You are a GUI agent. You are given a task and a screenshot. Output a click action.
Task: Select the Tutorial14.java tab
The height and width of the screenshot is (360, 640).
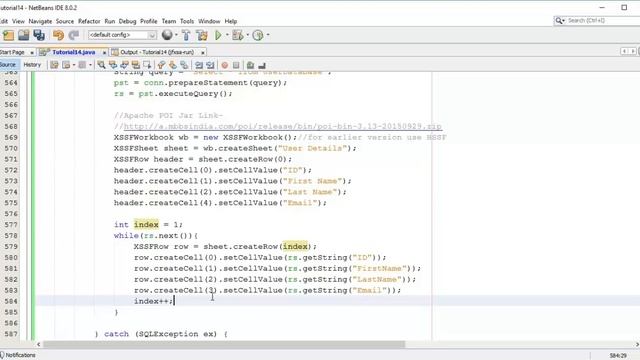(73, 52)
